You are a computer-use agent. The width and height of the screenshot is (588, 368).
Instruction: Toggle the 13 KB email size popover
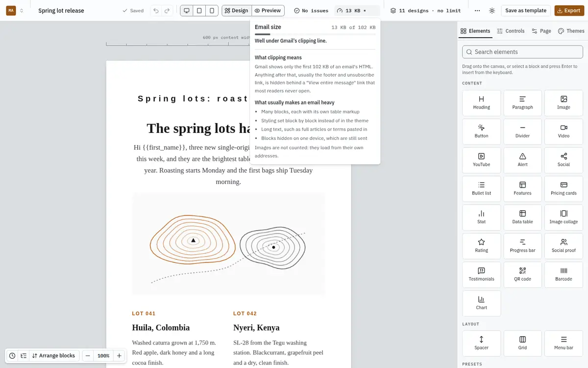coord(357,10)
